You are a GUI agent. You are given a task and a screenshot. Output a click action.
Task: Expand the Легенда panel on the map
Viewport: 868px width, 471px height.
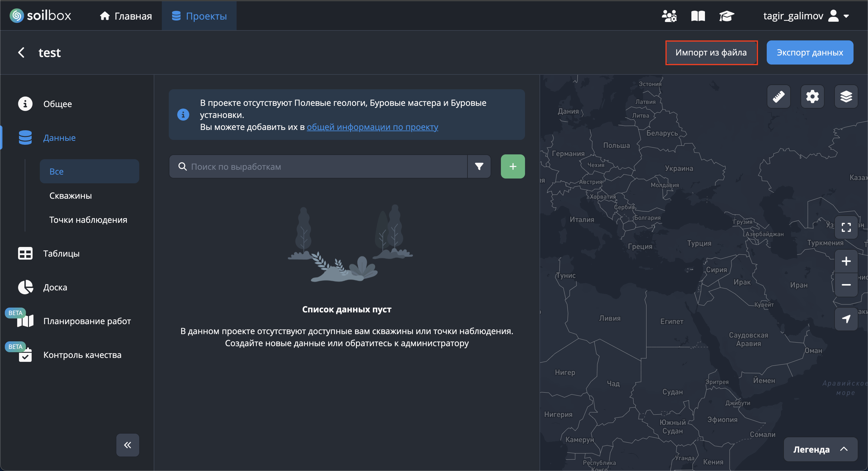[820, 449]
